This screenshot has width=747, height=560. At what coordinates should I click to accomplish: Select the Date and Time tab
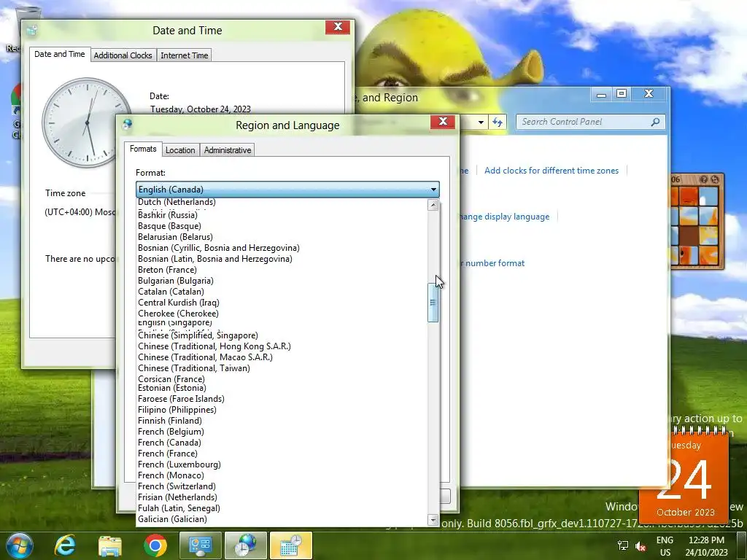click(x=60, y=54)
